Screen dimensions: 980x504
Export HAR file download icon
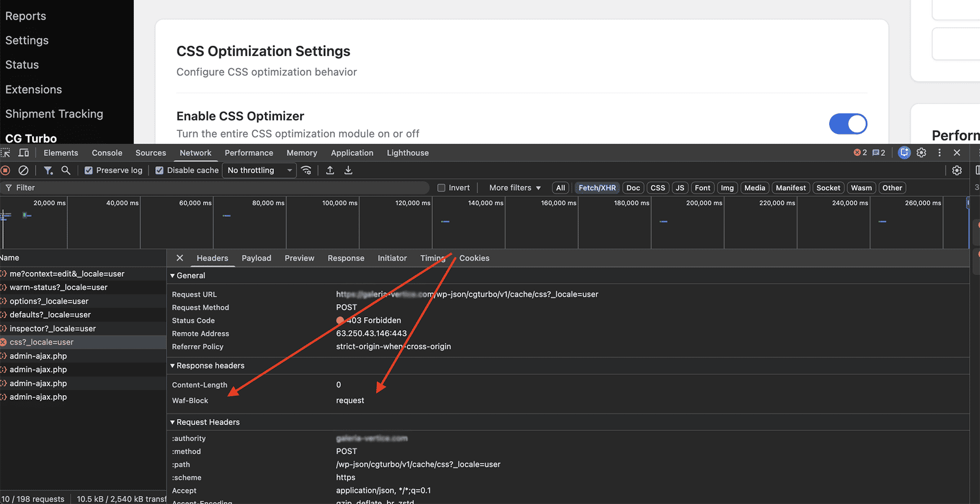pyautogui.click(x=348, y=171)
